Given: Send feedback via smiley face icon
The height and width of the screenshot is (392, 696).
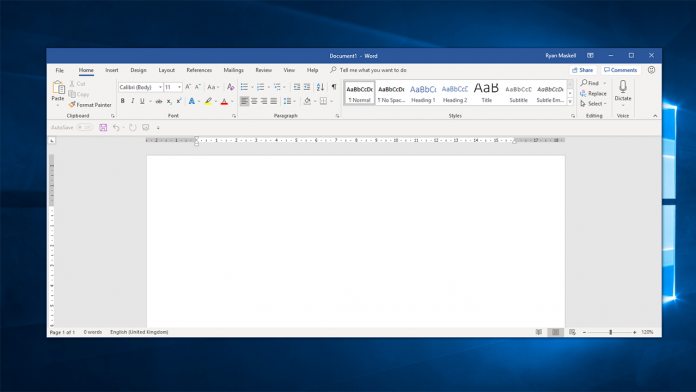Looking at the screenshot, I should coord(651,70).
